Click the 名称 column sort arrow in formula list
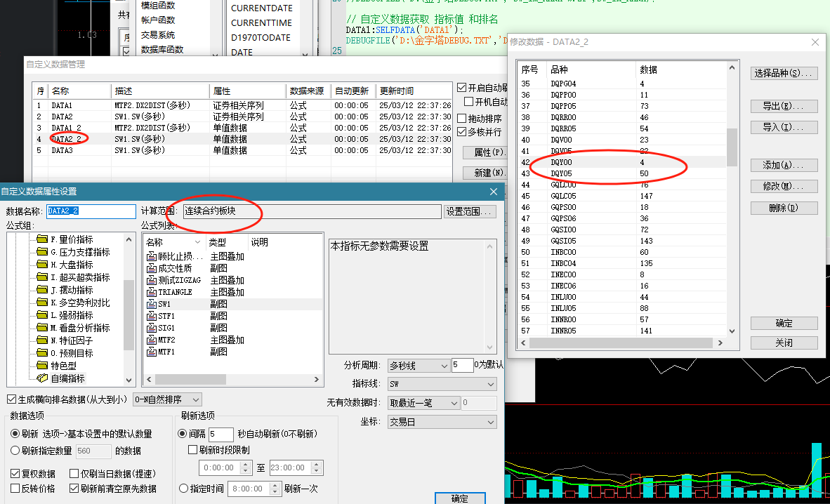 (197, 242)
